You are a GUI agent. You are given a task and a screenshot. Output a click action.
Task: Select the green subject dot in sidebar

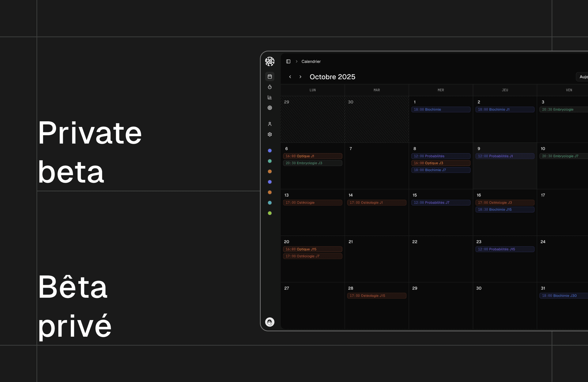point(269,213)
